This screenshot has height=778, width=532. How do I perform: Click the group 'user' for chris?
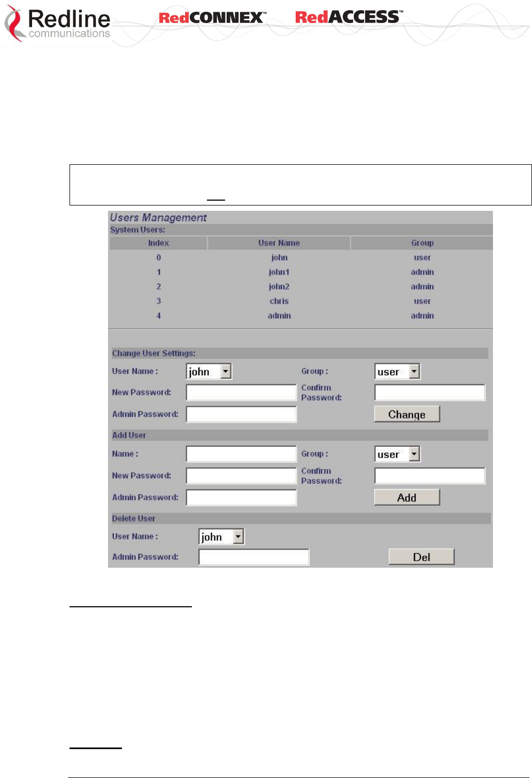tap(422, 301)
